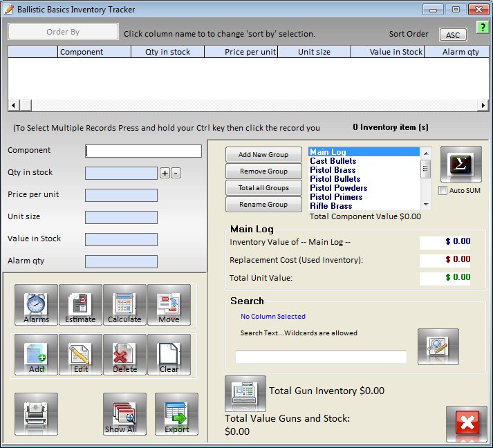The height and width of the screenshot is (448, 493).
Task: Sort by Price per unit column
Action: tap(241, 52)
